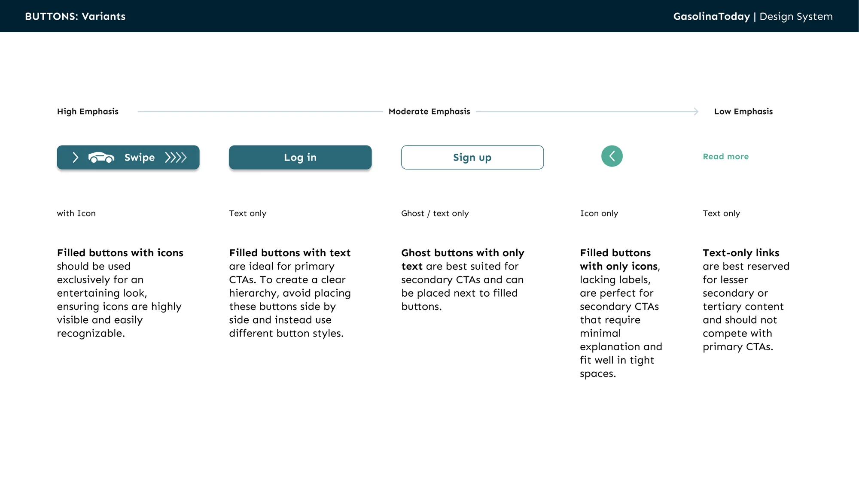
Task: Open the Read more link
Action: click(x=726, y=157)
